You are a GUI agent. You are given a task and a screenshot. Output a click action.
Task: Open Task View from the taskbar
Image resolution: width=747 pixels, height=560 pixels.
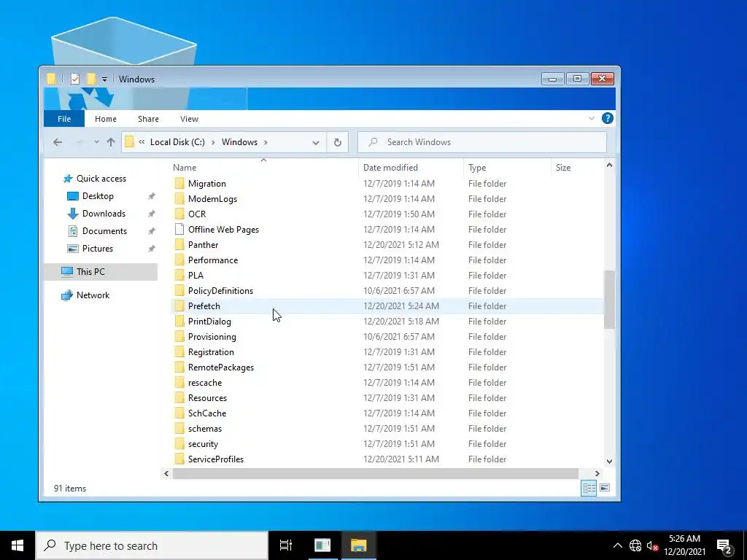pos(285,545)
